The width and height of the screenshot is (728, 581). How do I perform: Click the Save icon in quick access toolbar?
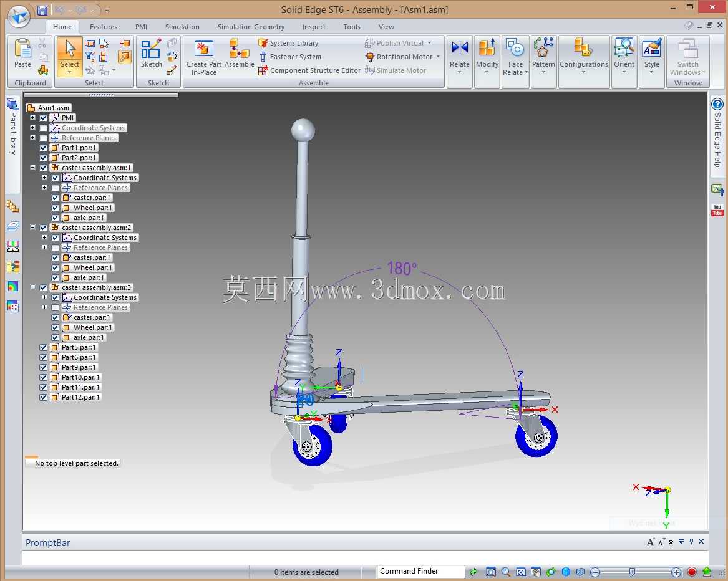coord(42,10)
